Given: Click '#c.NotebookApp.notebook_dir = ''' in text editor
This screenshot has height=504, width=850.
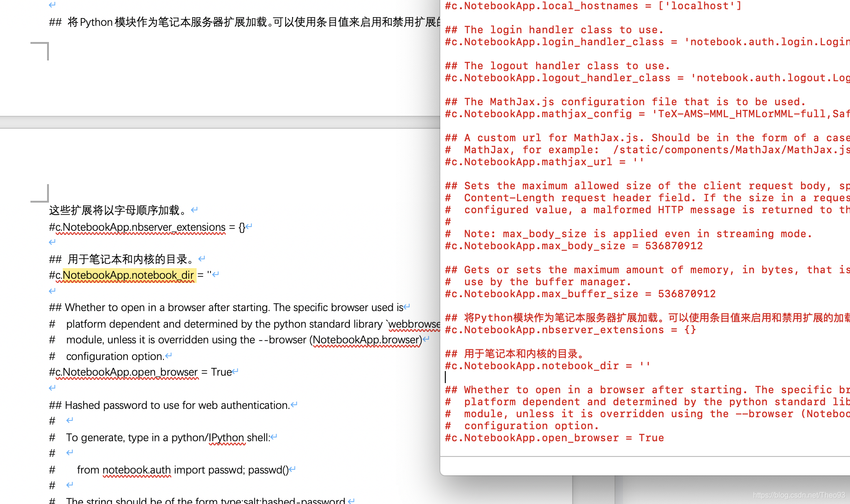Looking at the screenshot, I should (x=548, y=366).
